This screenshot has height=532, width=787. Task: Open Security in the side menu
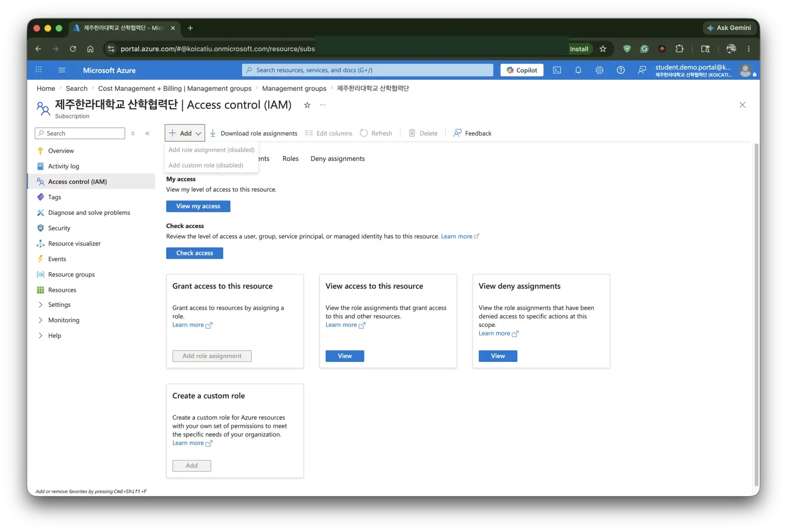pyautogui.click(x=91, y=228)
